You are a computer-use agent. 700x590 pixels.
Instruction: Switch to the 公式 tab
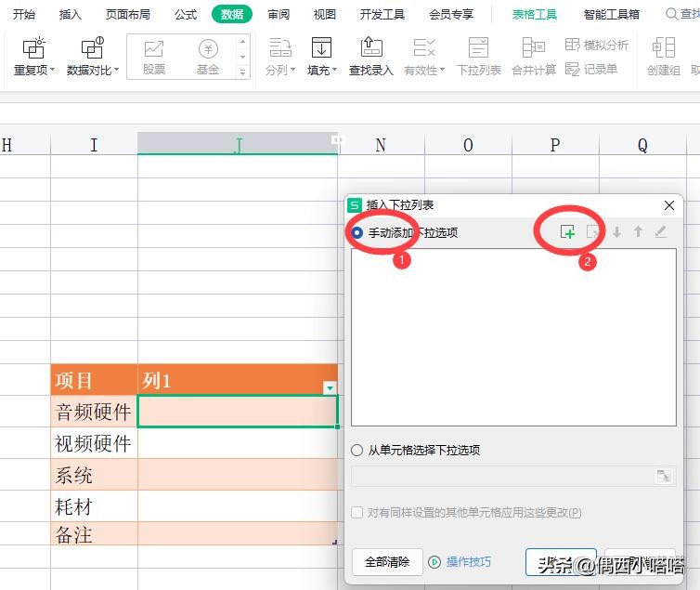(186, 14)
